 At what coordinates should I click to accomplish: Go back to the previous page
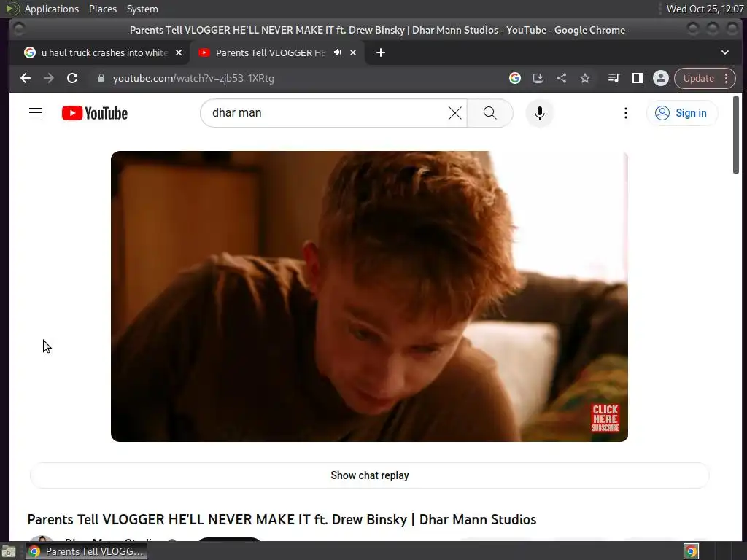[26, 78]
